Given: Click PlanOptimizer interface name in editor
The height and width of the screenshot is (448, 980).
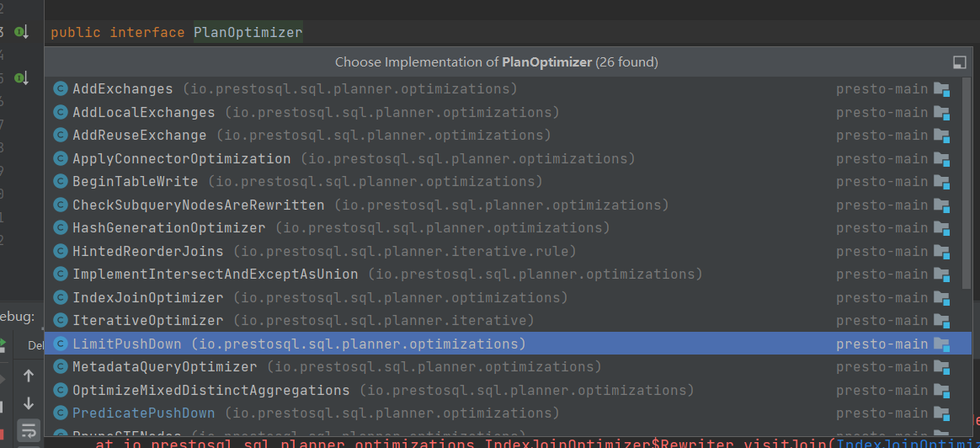Looking at the screenshot, I should (248, 33).
